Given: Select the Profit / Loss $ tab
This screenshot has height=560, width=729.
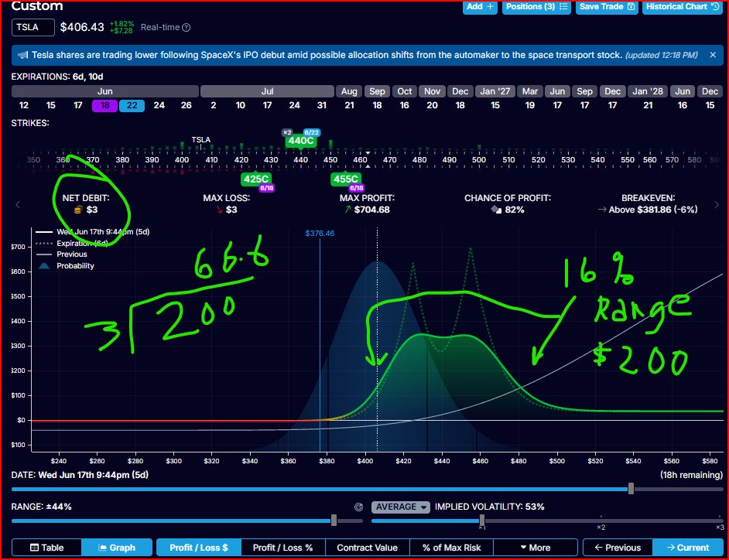Looking at the screenshot, I should pos(199,548).
